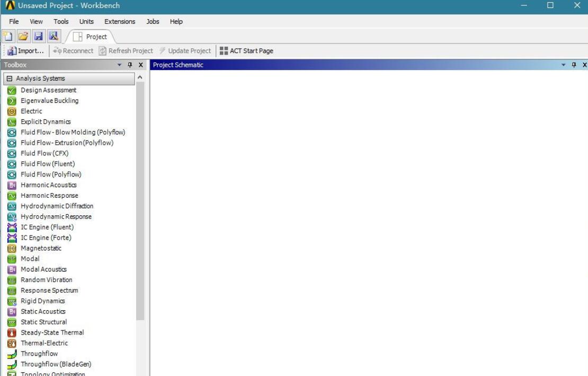The height and width of the screenshot is (376, 588).
Task: Click the Fluid Flow Extrusion icon
Action: point(12,143)
